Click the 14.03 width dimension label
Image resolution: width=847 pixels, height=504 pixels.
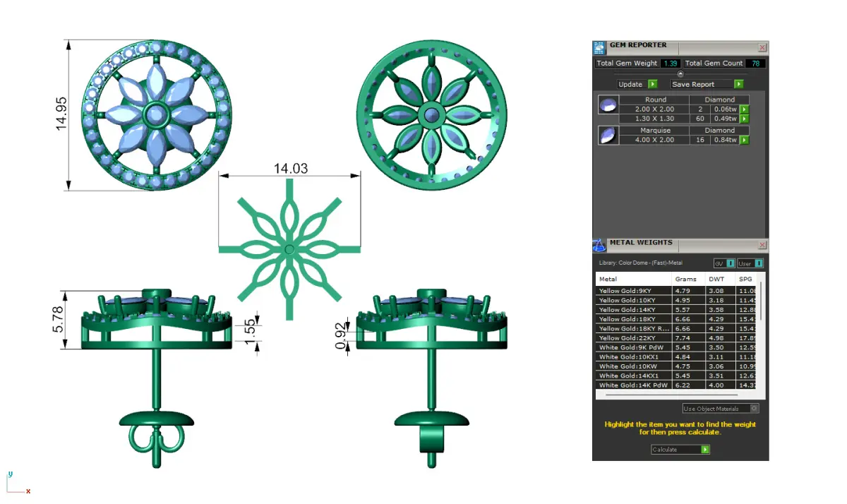pos(291,169)
